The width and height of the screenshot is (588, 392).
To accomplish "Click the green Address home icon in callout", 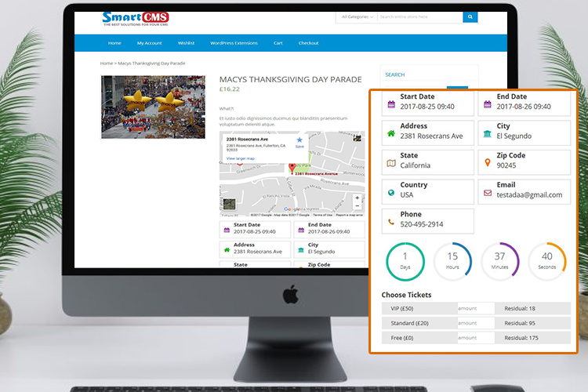I will 391,134.
